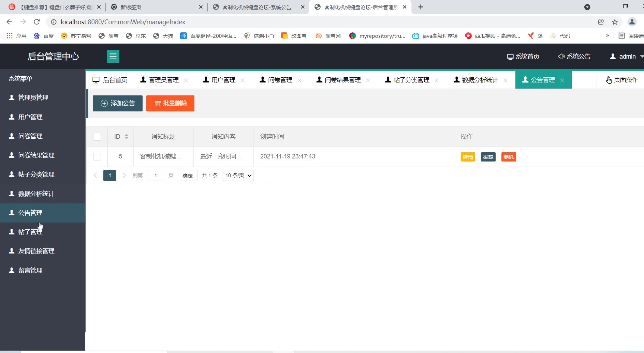Image resolution: width=644 pixels, height=353 pixels.
Task: Click the browser back arrow
Action: point(9,22)
